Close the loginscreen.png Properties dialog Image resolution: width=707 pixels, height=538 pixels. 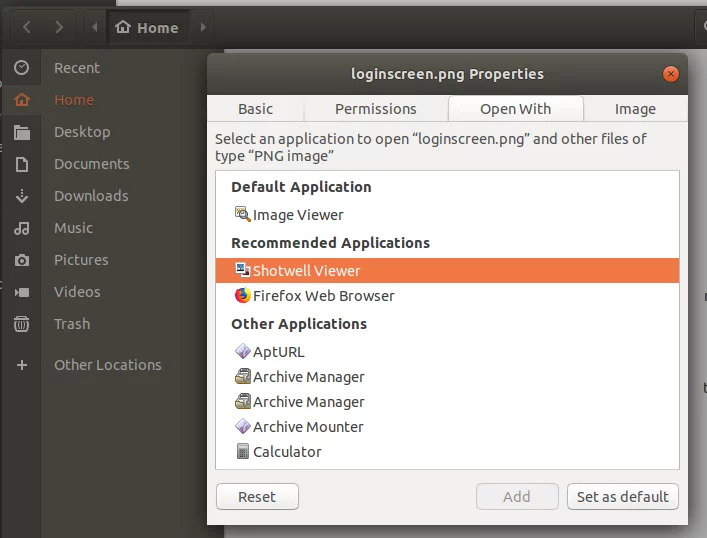pyautogui.click(x=671, y=74)
